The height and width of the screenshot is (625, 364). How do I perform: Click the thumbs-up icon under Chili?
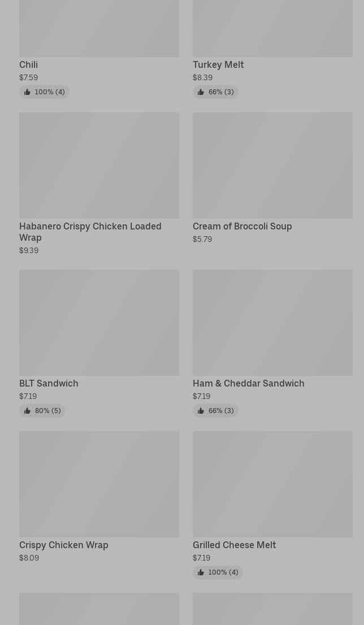coord(27,92)
